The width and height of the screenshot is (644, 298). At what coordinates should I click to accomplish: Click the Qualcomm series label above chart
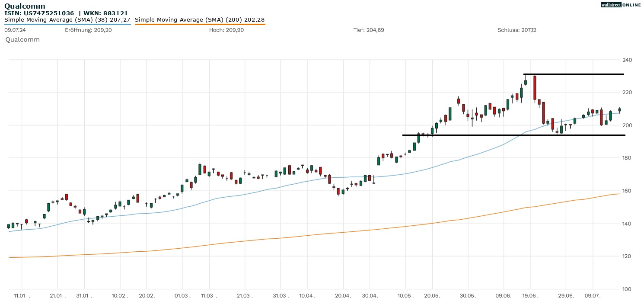[x=22, y=39]
